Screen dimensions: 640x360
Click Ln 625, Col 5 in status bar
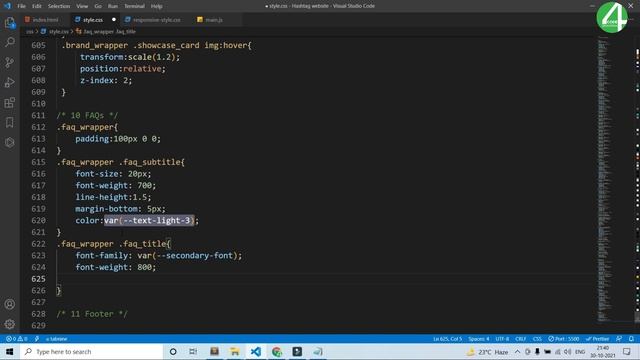tap(447, 339)
